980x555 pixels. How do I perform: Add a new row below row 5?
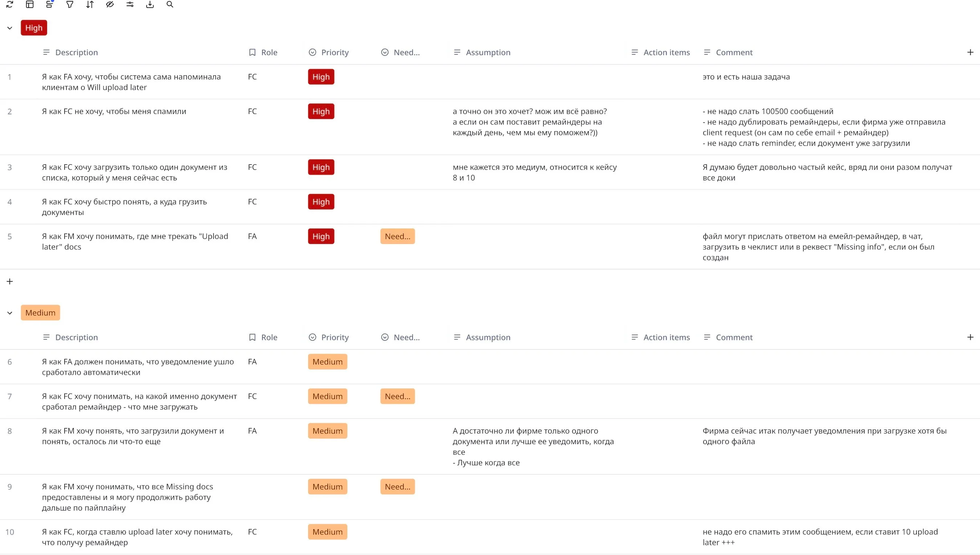pos(10,281)
